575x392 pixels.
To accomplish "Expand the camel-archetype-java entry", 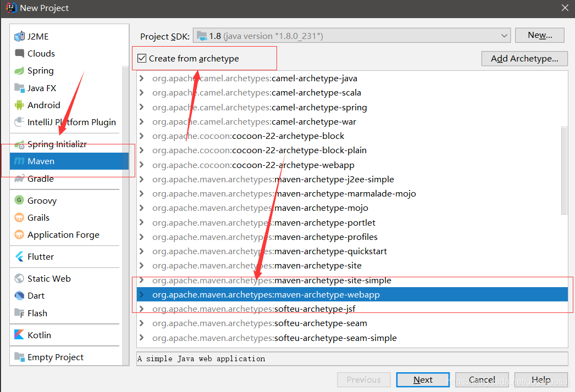I will pos(141,79).
